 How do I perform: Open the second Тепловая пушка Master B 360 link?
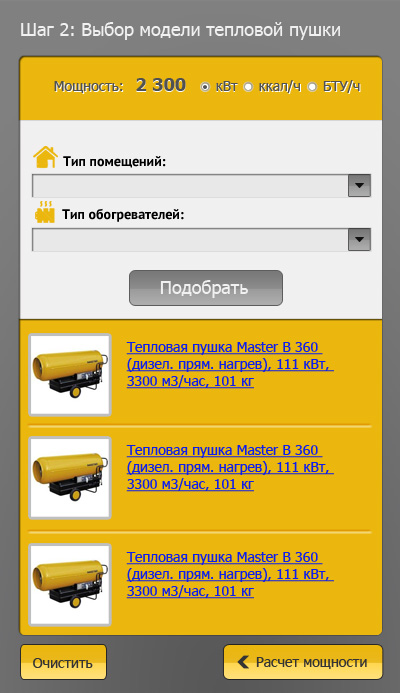coord(230,467)
